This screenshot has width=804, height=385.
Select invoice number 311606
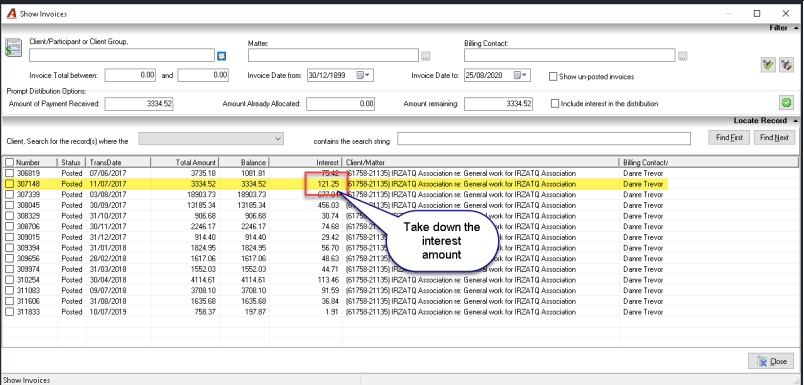28,301
